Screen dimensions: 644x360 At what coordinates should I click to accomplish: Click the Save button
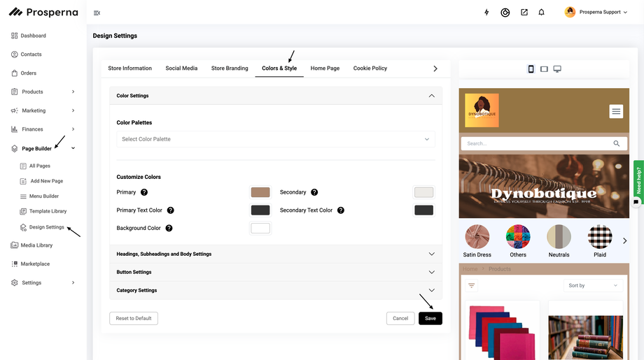[430, 318]
